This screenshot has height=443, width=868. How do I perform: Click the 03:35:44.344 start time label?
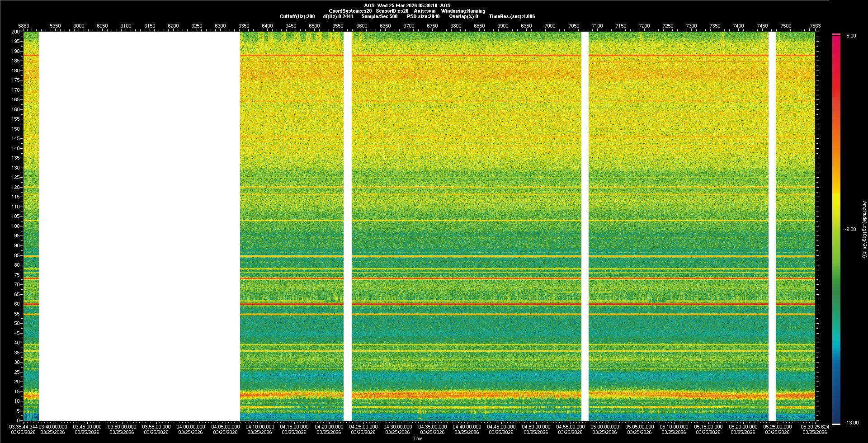[x=24, y=426]
